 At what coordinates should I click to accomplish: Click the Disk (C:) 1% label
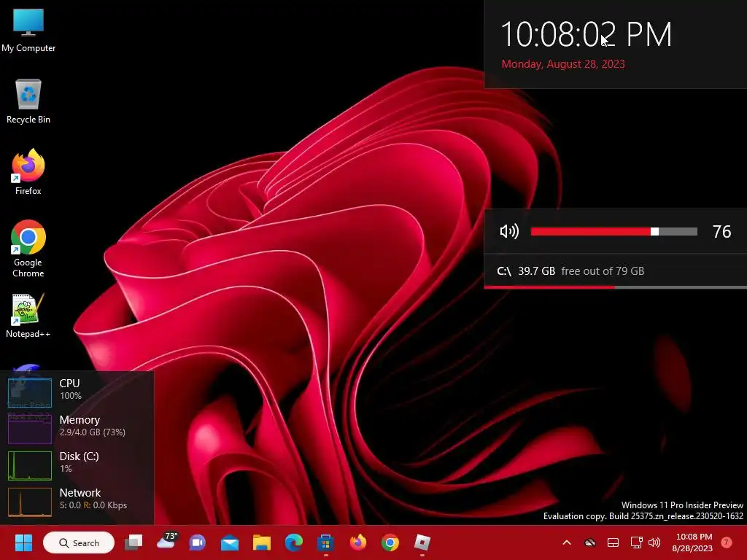tap(79, 462)
